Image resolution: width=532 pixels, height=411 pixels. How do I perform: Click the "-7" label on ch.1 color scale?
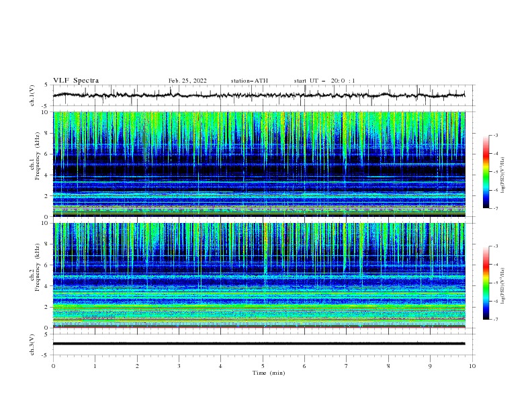(x=496, y=208)
